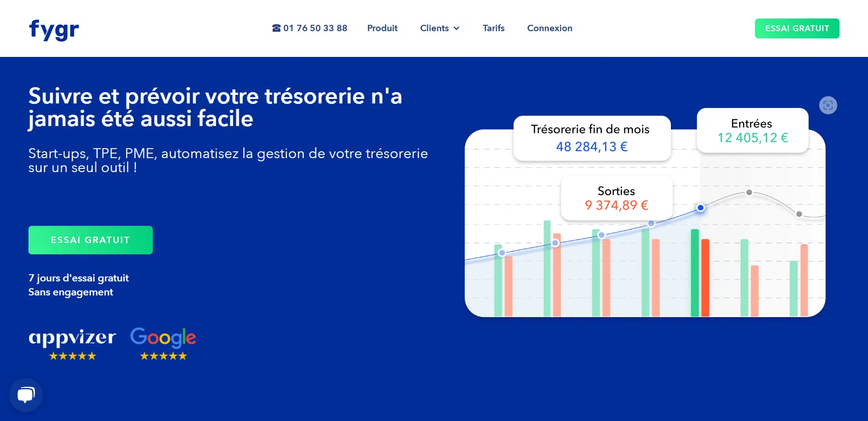The height and width of the screenshot is (421, 868).
Task: Click the Sorties 9 374,89 € card
Action: point(616,198)
